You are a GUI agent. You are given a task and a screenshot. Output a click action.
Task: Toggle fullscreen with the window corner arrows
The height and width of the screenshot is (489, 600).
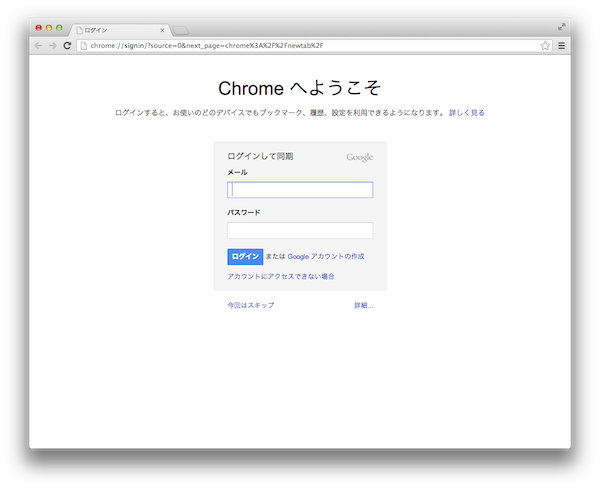pos(561,27)
